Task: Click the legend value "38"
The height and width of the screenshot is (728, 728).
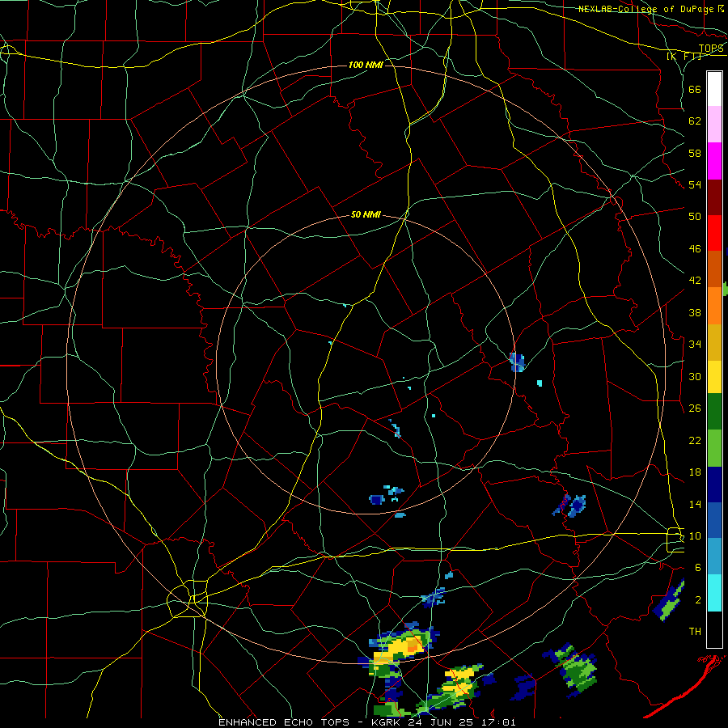Action: point(695,312)
